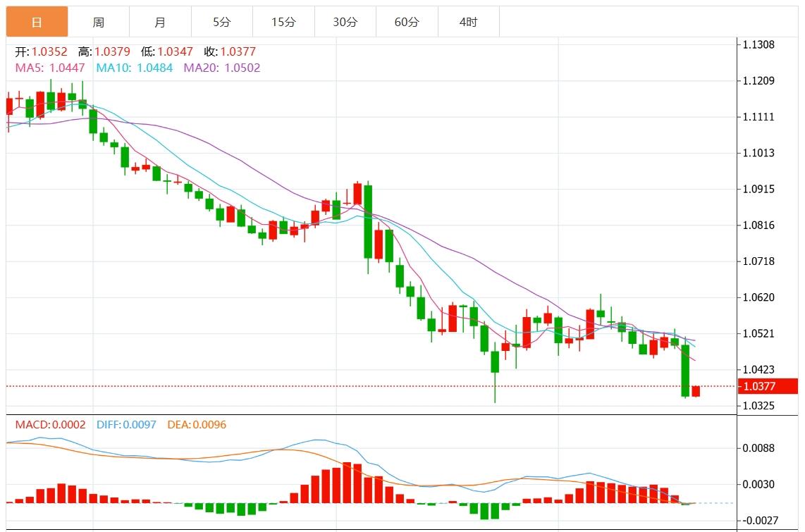Select the 15分 interval tab
The height and width of the screenshot is (532, 805).
pos(283,22)
